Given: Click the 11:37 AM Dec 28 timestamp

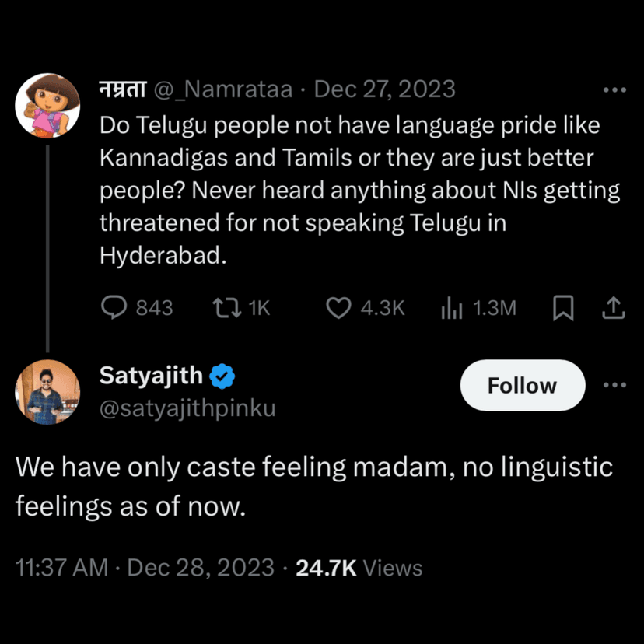Looking at the screenshot, I should [145, 568].
